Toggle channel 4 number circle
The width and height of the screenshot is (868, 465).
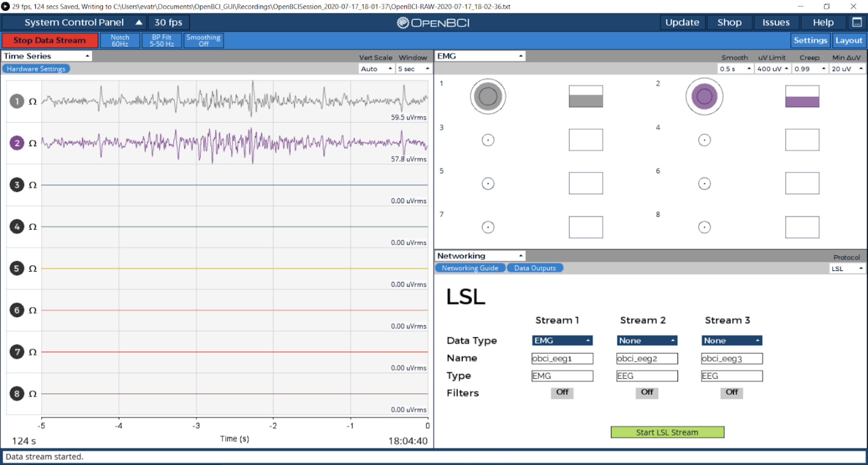pyautogui.click(x=17, y=227)
